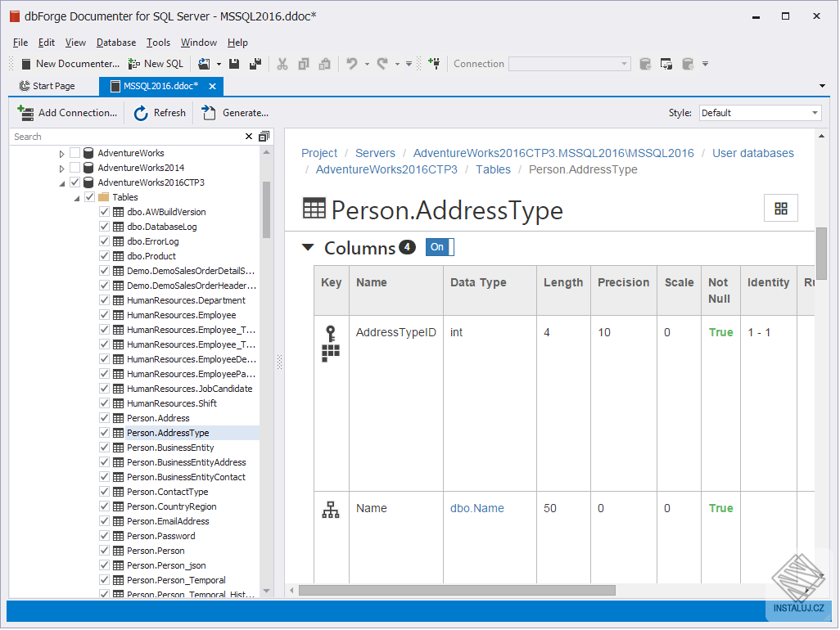Open the User databases breadcrumb link
This screenshot has height=630, width=840.
752,152
